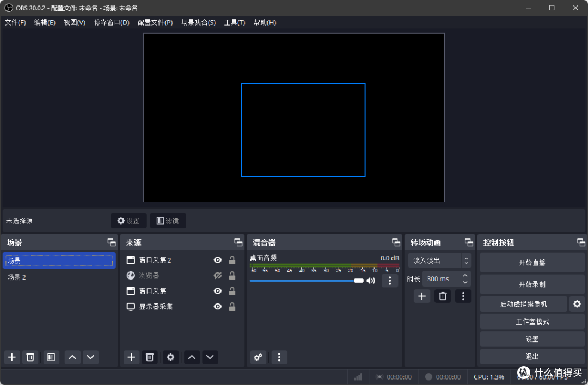Increase transition duration 300 ms stepper
This screenshot has height=385, width=588.
(465, 275)
